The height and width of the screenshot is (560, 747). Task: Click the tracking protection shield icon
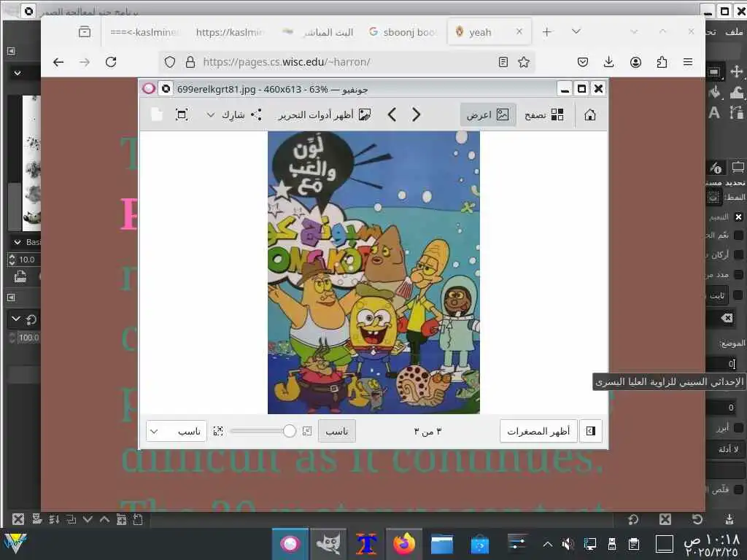[x=169, y=62]
